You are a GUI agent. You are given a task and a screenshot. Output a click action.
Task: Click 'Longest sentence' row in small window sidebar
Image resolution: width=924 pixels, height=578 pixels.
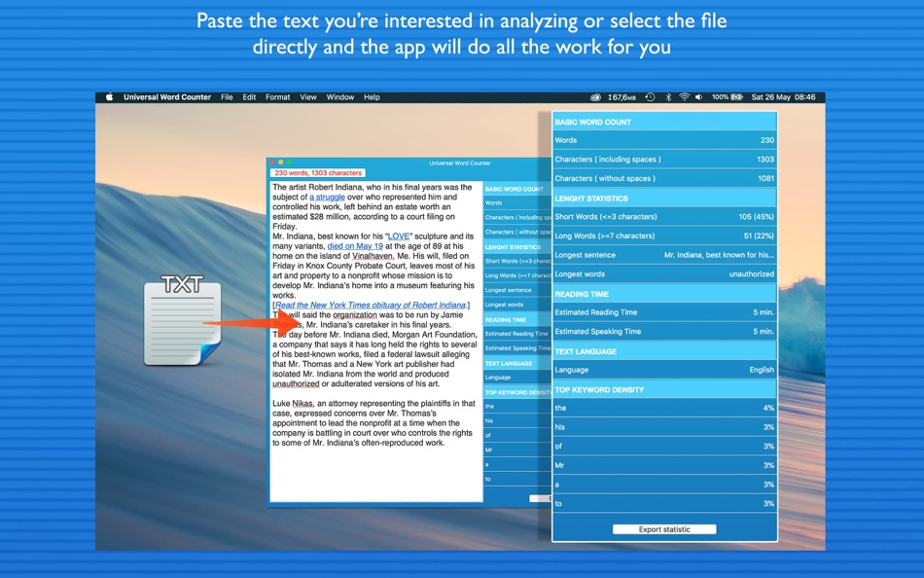pos(517,290)
